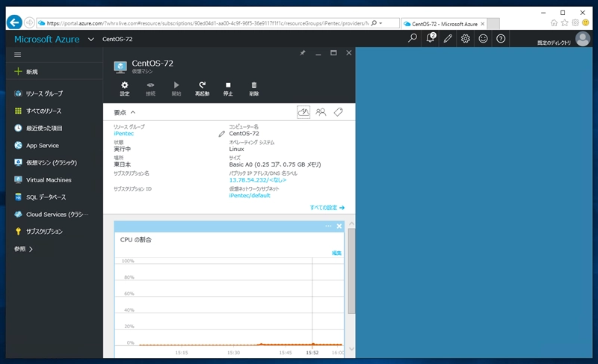
Task: Select the CentOS-72 - Microsoft Azure browser tab
Action: 444,24
